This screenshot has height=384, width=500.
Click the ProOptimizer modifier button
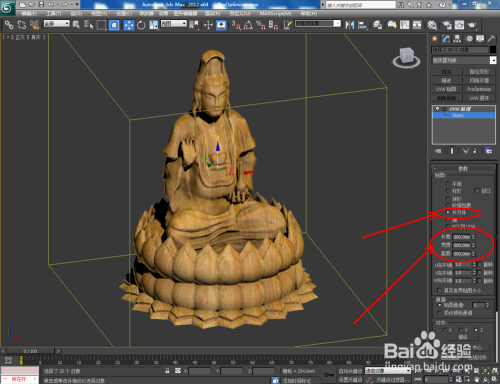tap(479, 89)
